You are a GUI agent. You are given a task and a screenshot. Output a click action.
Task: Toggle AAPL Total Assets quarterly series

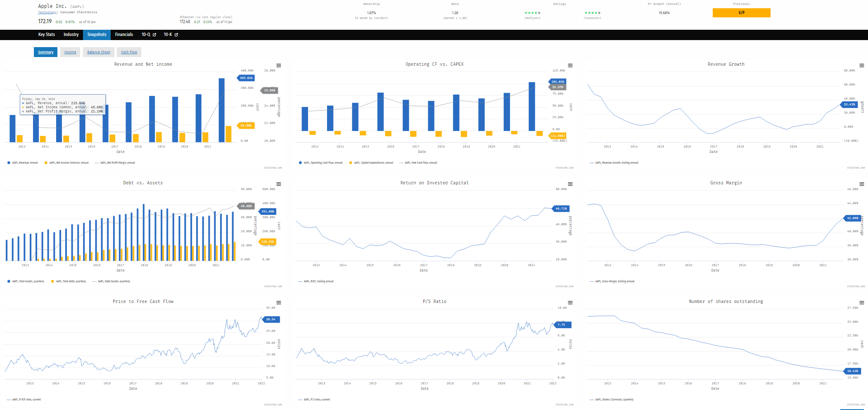[26, 281]
